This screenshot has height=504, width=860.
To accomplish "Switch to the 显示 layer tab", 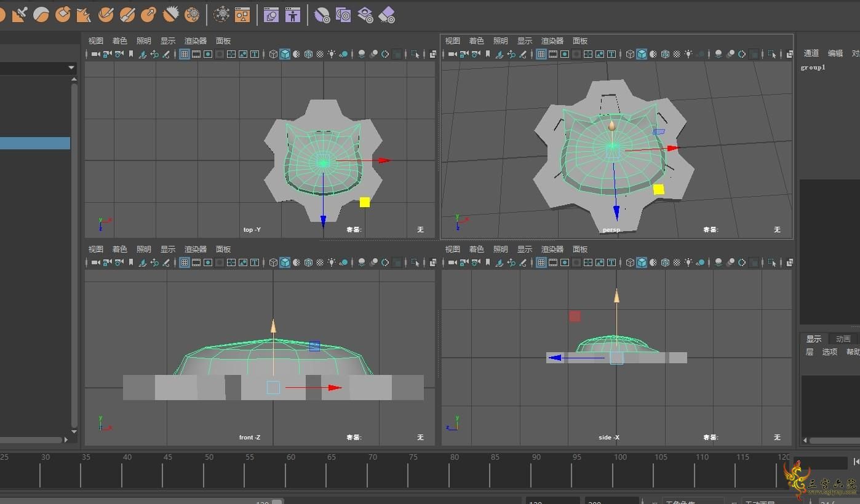I will pos(814,339).
